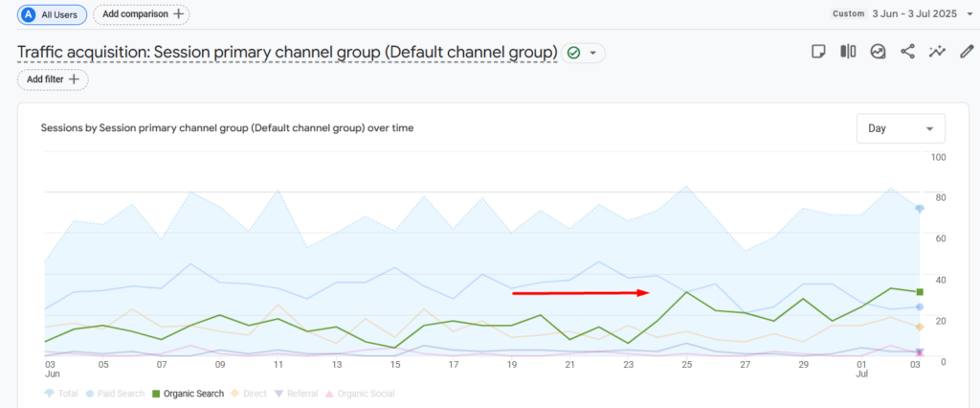The width and height of the screenshot is (980, 408).
Task: Open the sparkle trend insights icon
Action: point(937,52)
